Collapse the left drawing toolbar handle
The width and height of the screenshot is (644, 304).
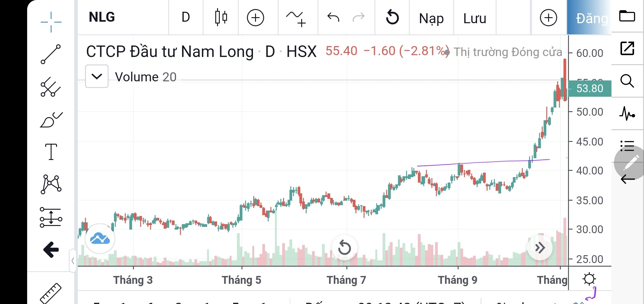pos(73,261)
